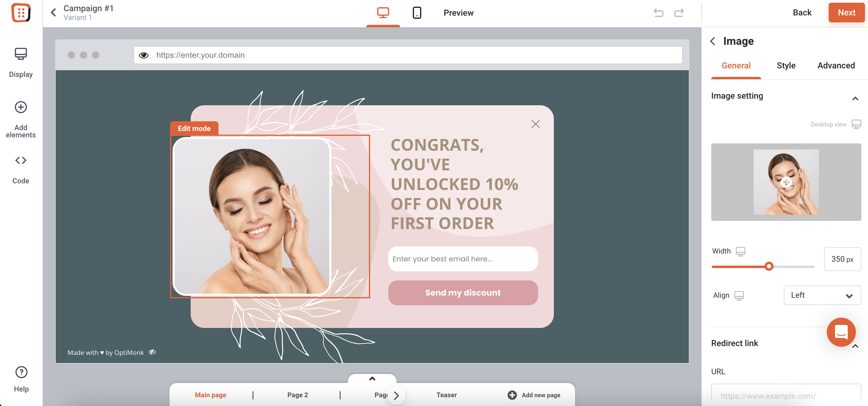Click the URL input field

pyautogui.click(x=785, y=395)
